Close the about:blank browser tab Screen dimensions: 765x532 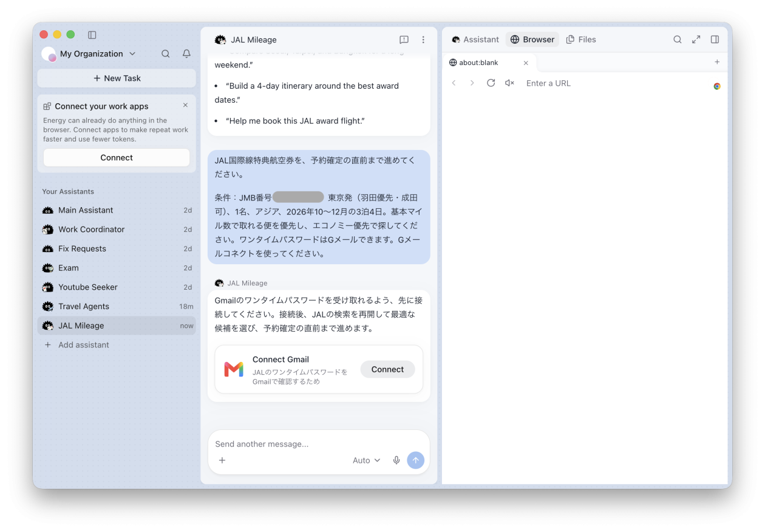click(x=526, y=63)
